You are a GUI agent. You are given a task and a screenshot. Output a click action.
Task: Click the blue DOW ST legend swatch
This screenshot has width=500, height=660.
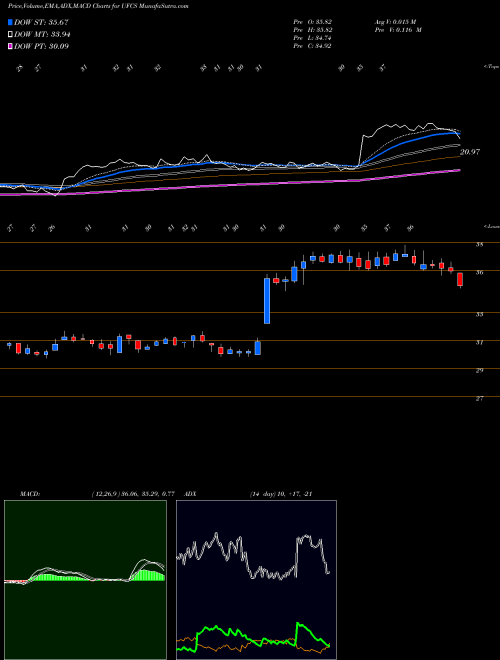(10, 22)
